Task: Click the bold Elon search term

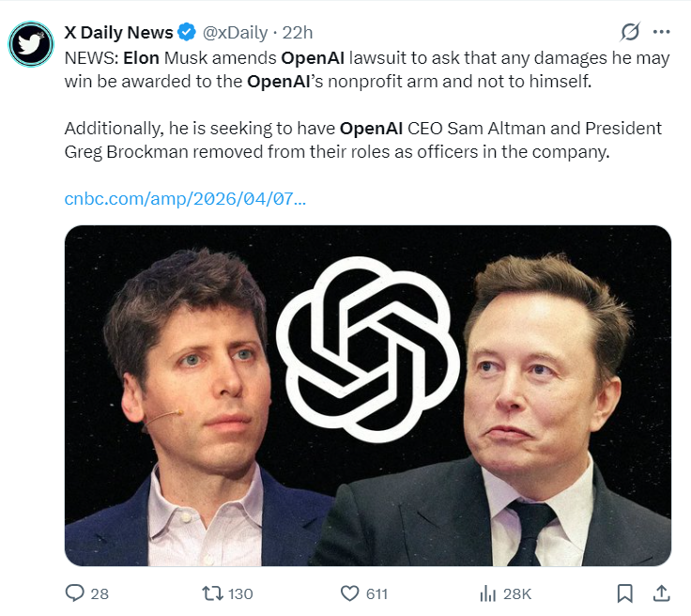Action: [x=141, y=58]
